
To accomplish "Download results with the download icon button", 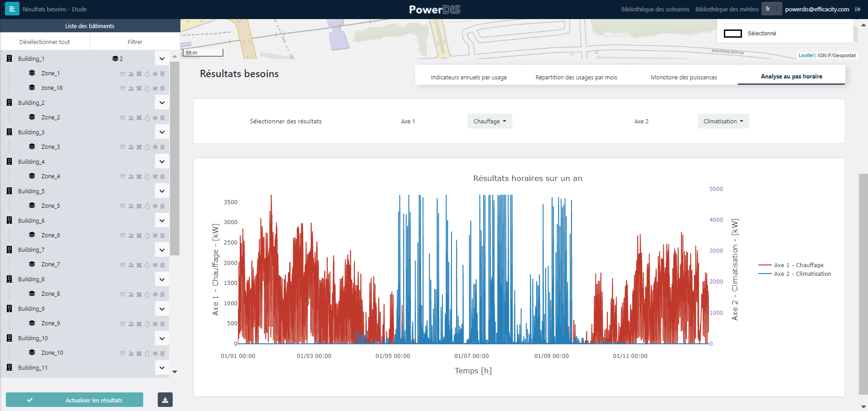I will coord(165,400).
